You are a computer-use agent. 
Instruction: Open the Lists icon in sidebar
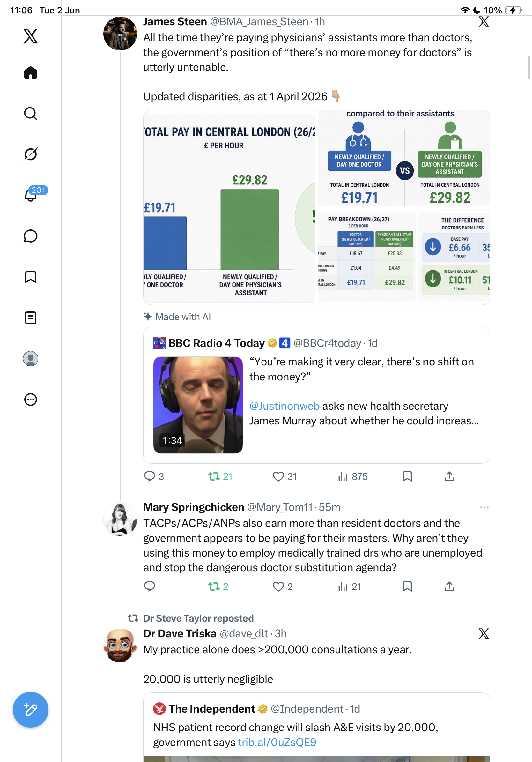tap(31, 317)
